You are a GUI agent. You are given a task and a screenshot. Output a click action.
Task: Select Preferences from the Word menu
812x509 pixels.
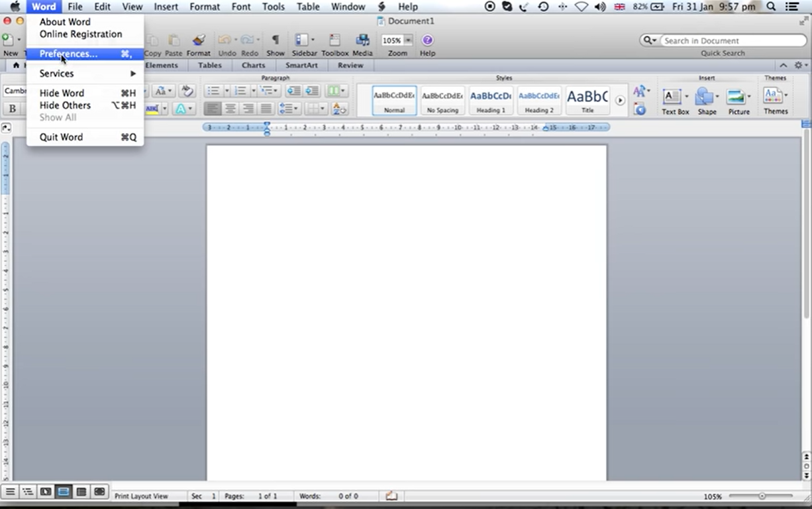point(68,54)
